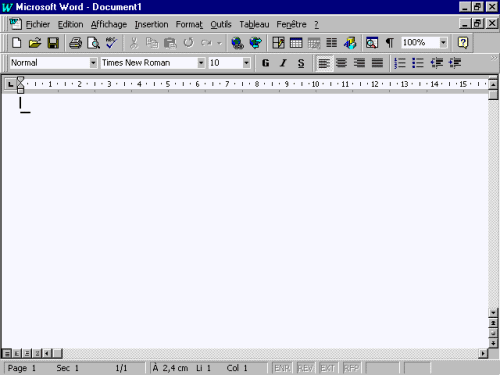Viewport: 500px width, 375px height.
Task: Insert a table from toolbar
Action: point(296,43)
